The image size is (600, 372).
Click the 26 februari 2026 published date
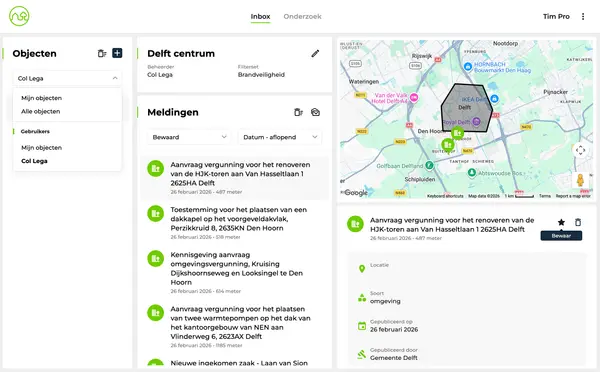click(x=394, y=330)
